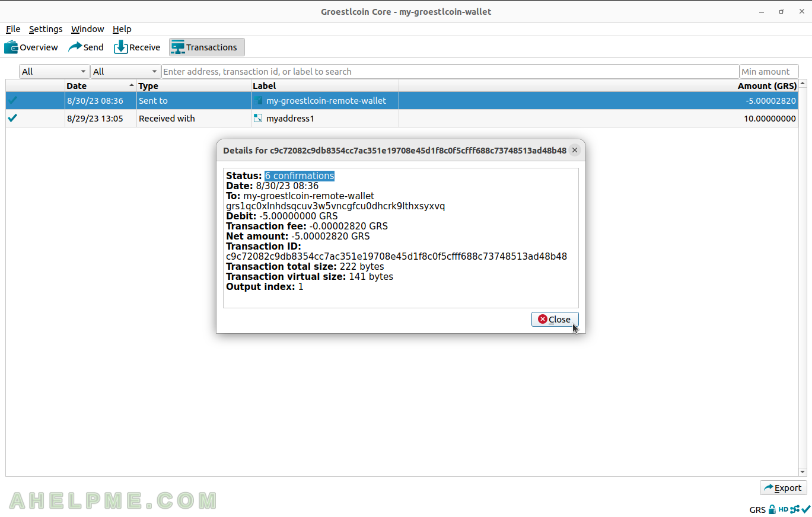Click the highlighted 6 confirmations status text
The image size is (812, 517).
click(x=300, y=176)
